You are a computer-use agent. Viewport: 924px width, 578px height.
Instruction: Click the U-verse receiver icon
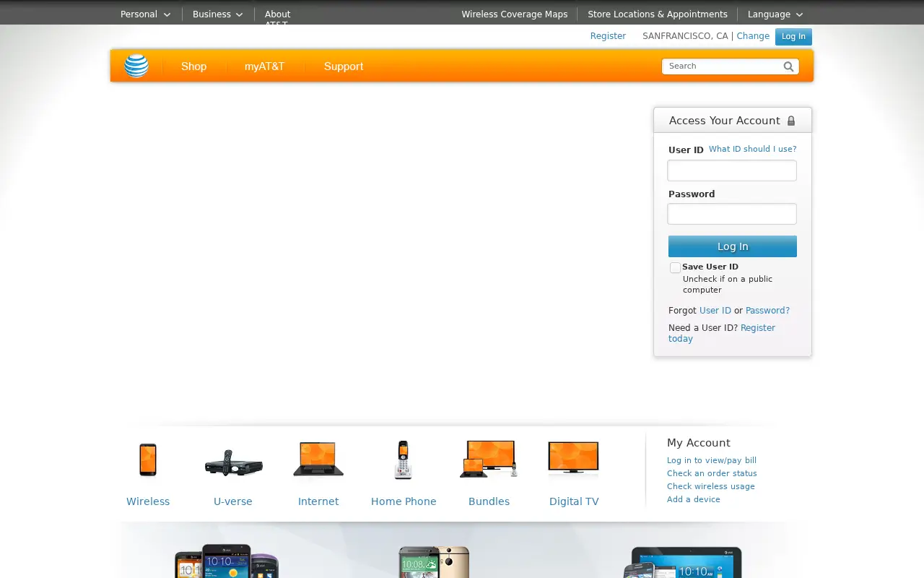(233, 462)
